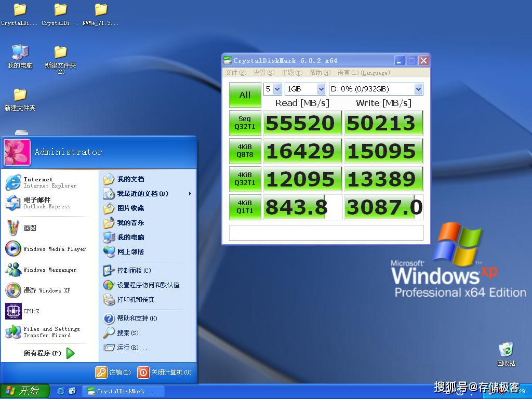Open Internet Explorer from the Start menu

(x=49, y=182)
